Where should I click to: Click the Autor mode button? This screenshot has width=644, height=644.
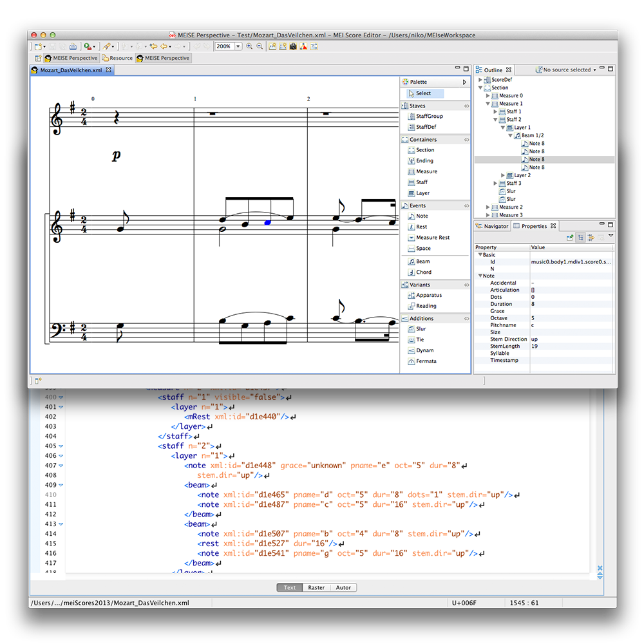[x=343, y=587]
